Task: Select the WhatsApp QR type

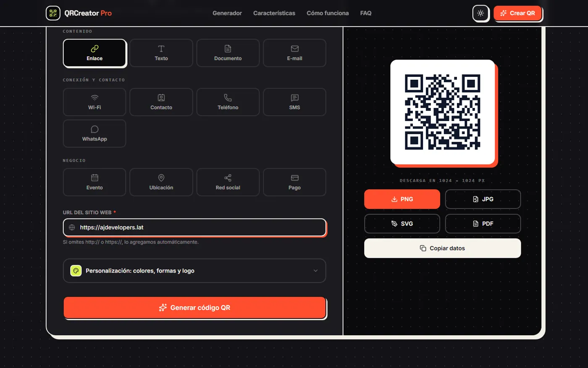Action: pos(94,134)
